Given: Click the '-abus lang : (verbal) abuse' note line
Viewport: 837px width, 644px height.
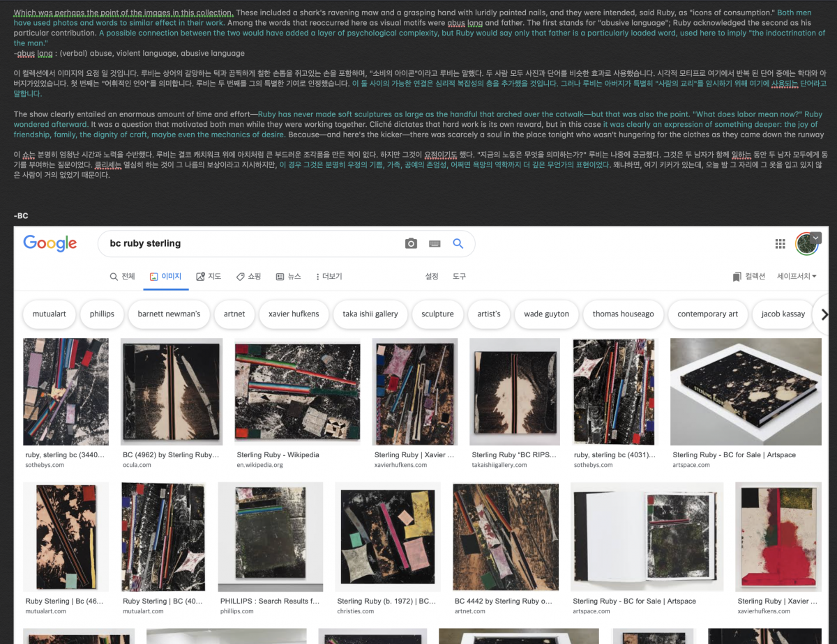Looking at the screenshot, I should (x=129, y=53).
